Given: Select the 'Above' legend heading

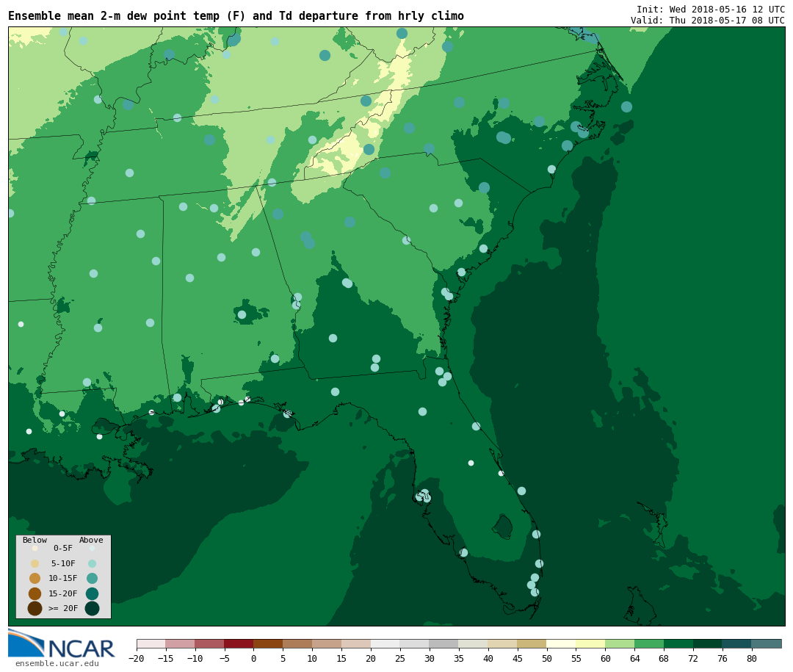Looking at the screenshot, I should 91,540.
